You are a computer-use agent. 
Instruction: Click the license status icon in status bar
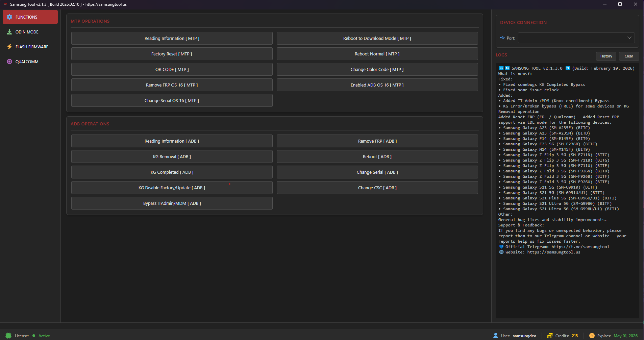(x=9, y=335)
